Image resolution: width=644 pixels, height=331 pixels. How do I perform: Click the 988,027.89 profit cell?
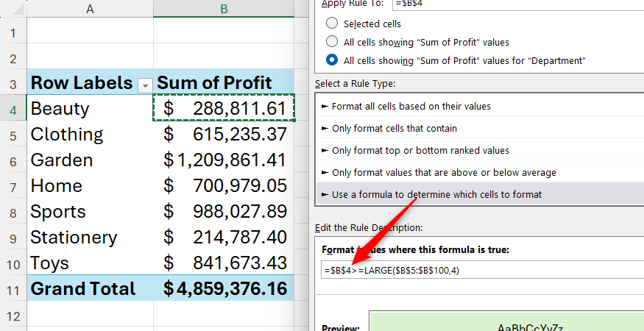click(x=224, y=212)
